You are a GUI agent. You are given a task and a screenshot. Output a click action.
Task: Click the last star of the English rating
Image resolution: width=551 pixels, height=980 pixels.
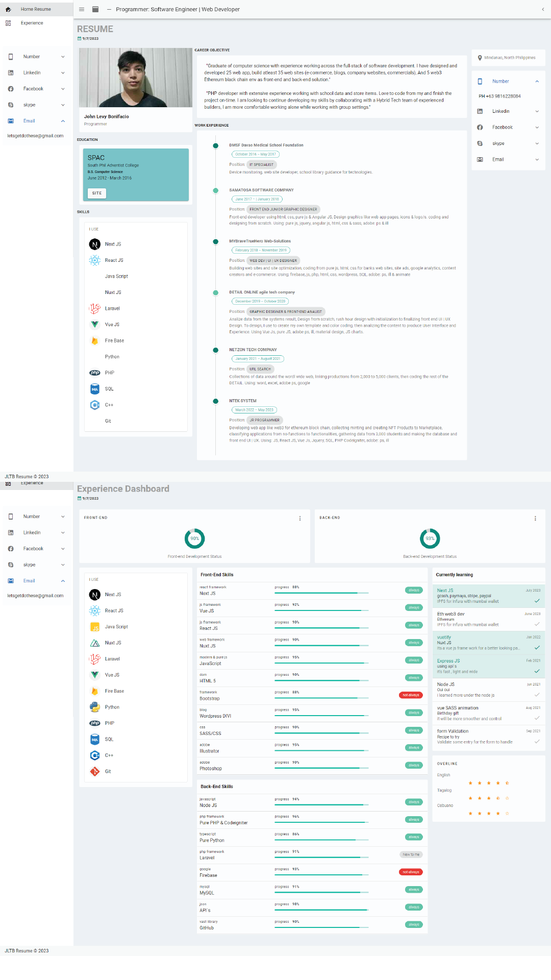507,783
